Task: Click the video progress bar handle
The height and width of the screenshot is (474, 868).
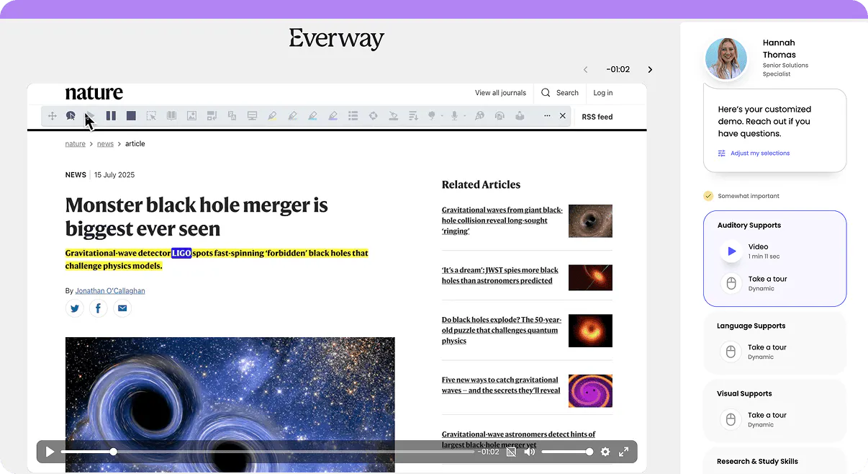Action: [113, 452]
